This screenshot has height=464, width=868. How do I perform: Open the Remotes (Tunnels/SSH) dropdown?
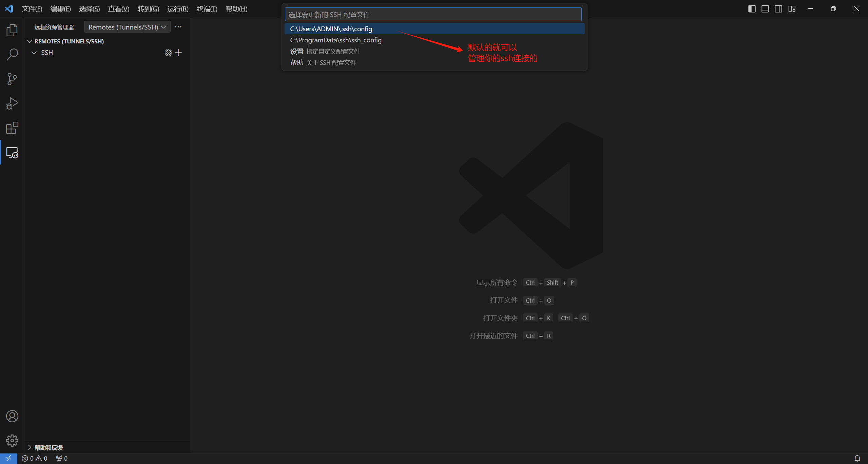point(127,27)
